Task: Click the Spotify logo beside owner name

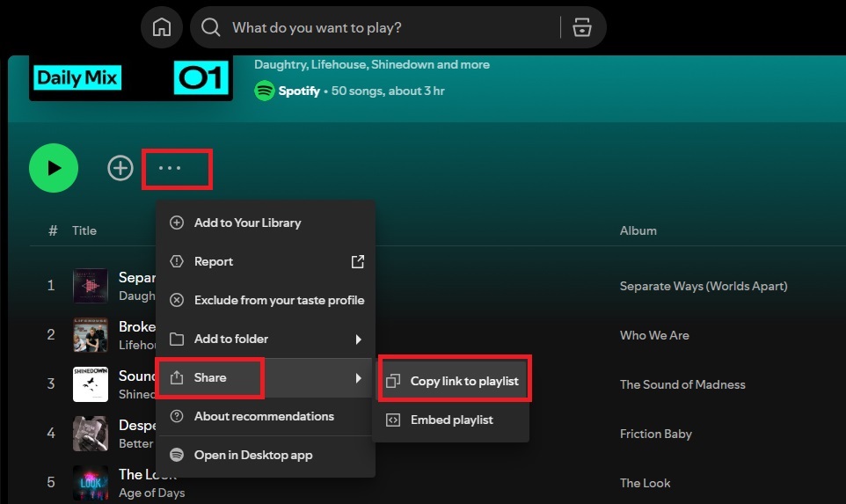Action: [265, 91]
